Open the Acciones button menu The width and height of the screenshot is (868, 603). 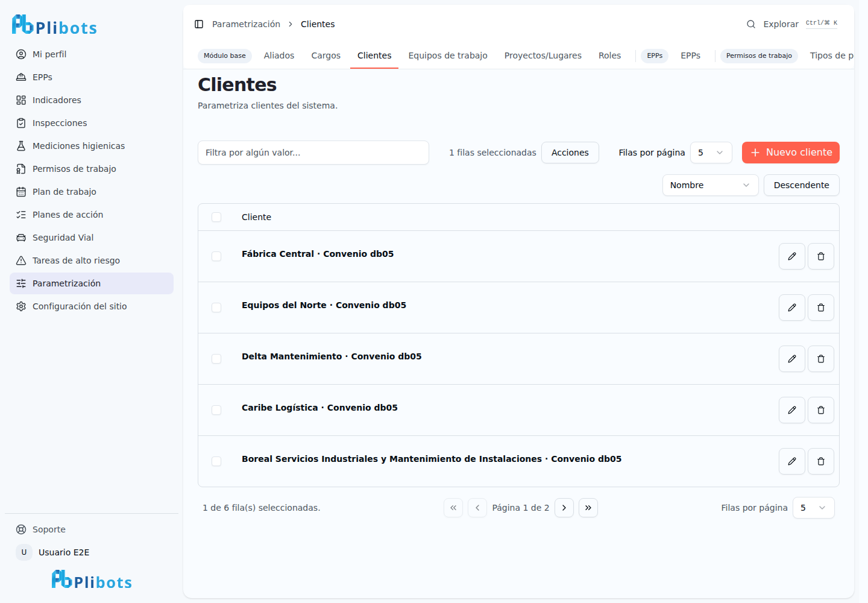[570, 153]
